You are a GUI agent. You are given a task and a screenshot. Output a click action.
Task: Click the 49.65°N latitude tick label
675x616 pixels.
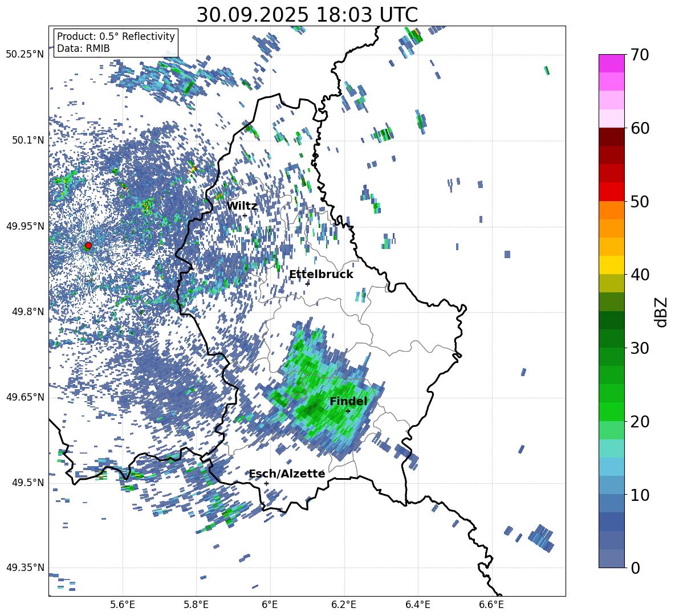click(26, 397)
